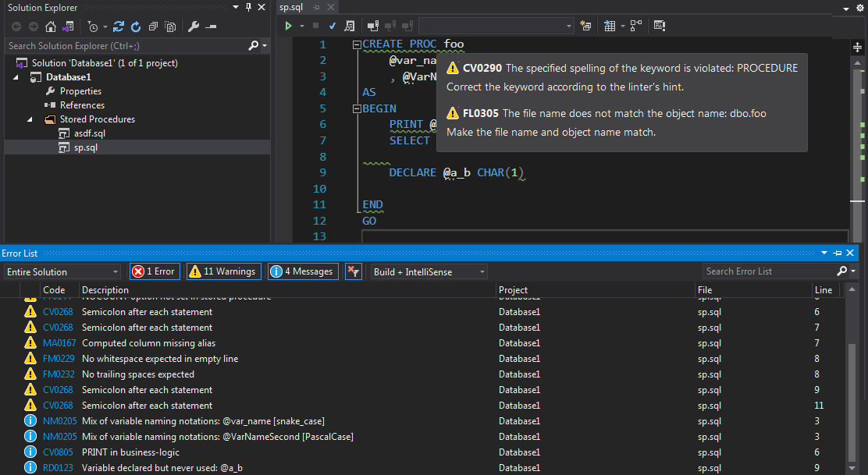
Task: Click the Show All Files icon
Action: (170, 27)
